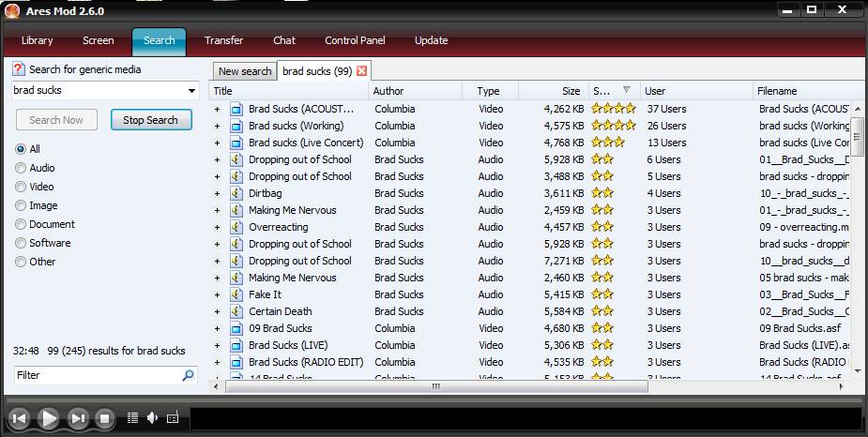Click the horizontal scrollbar under results

(435, 386)
